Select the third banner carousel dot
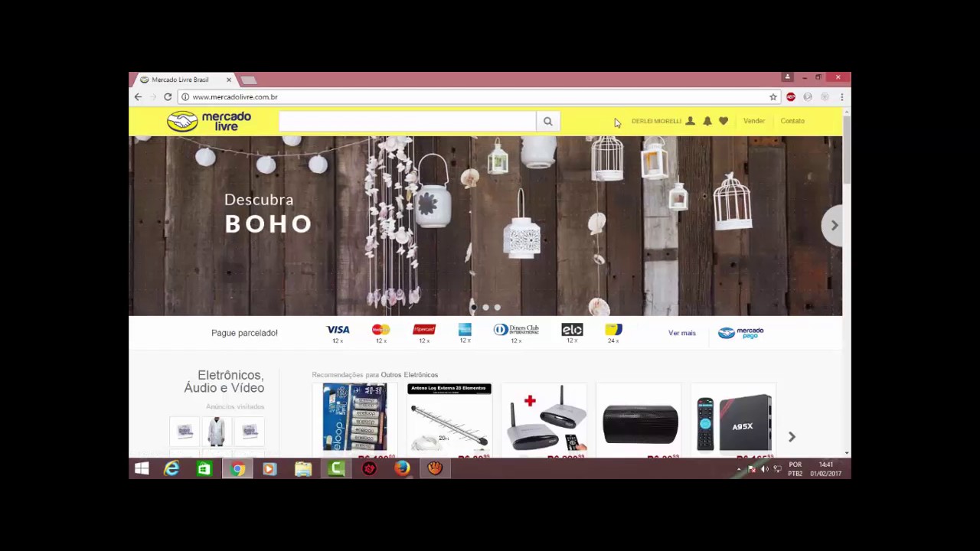Viewport: 980px width, 551px height. [498, 308]
